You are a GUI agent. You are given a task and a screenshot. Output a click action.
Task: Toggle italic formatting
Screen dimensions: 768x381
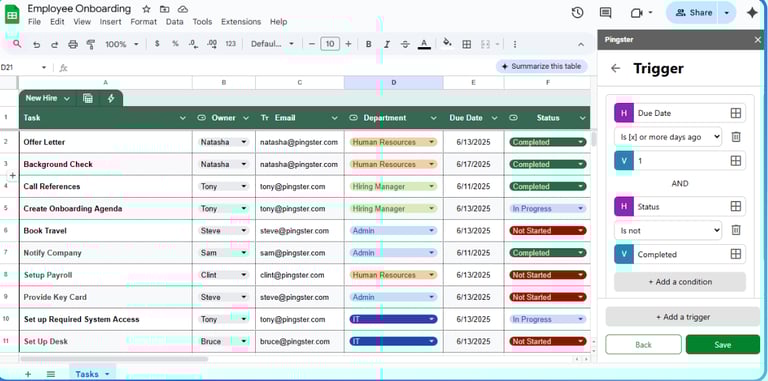tap(386, 44)
